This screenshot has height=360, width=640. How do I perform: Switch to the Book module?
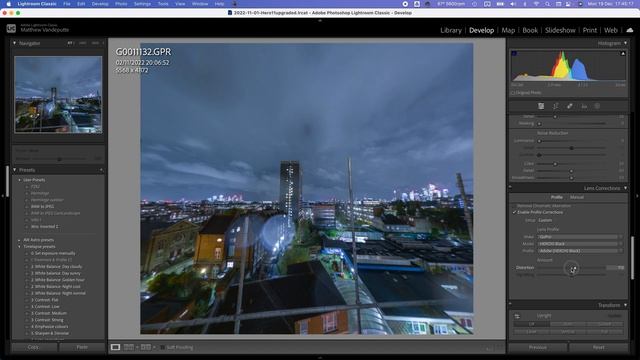click(x=530, y=30)
